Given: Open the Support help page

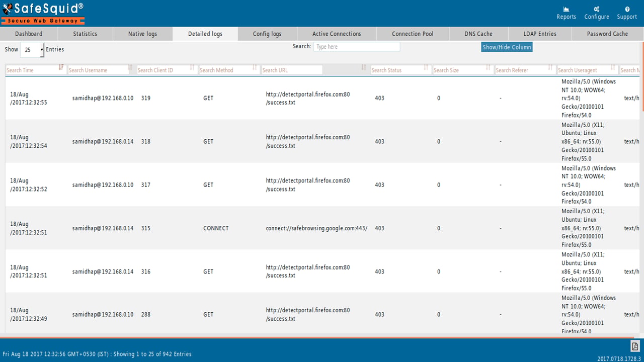Looking at the screenshot, I should [627, 13].
